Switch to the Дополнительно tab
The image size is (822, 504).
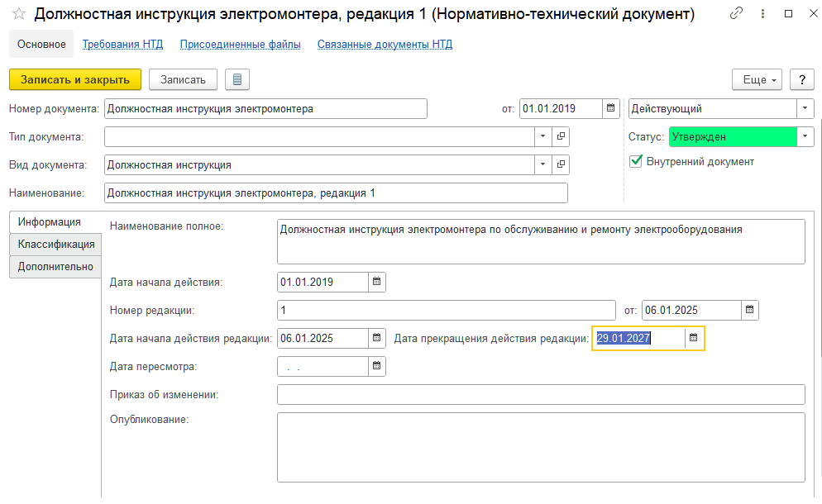point(55,267)
